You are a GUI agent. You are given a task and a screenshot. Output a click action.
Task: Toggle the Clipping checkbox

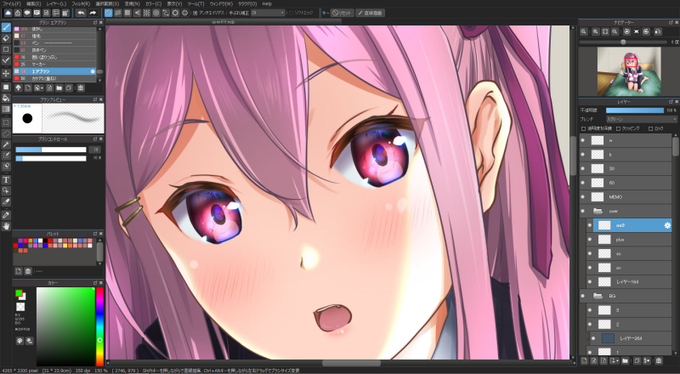click(618, 129)
